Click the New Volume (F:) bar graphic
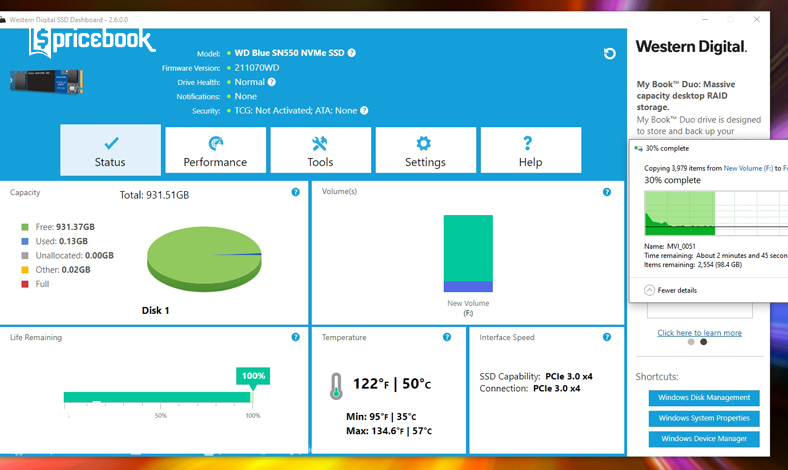This screenshot has width=788, height=470. 468,253
